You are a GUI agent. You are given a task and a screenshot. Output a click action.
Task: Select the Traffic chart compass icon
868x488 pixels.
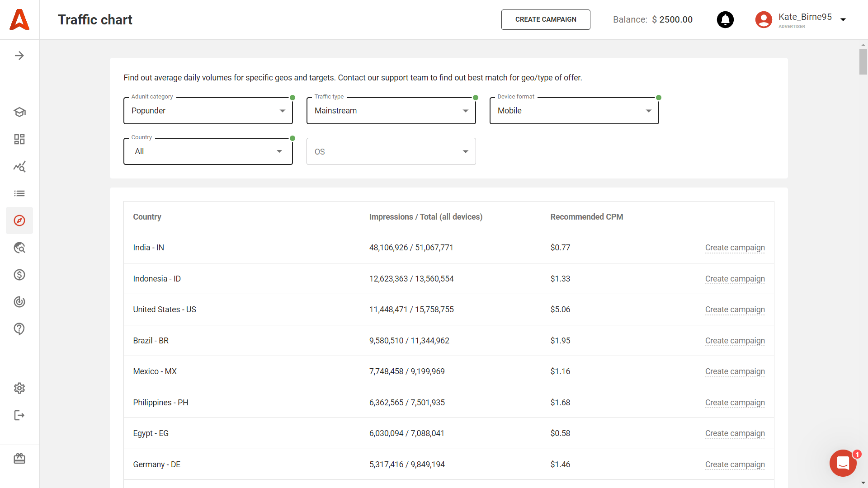19,221
